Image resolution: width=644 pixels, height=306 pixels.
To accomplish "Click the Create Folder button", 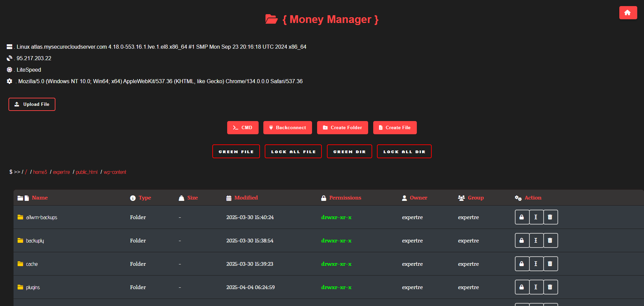I will 342,128.
